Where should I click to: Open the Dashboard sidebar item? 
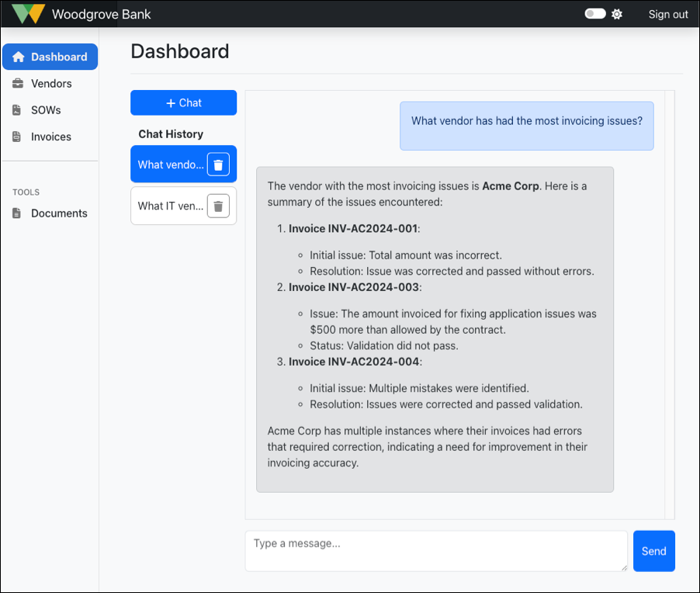pos(50,57)
